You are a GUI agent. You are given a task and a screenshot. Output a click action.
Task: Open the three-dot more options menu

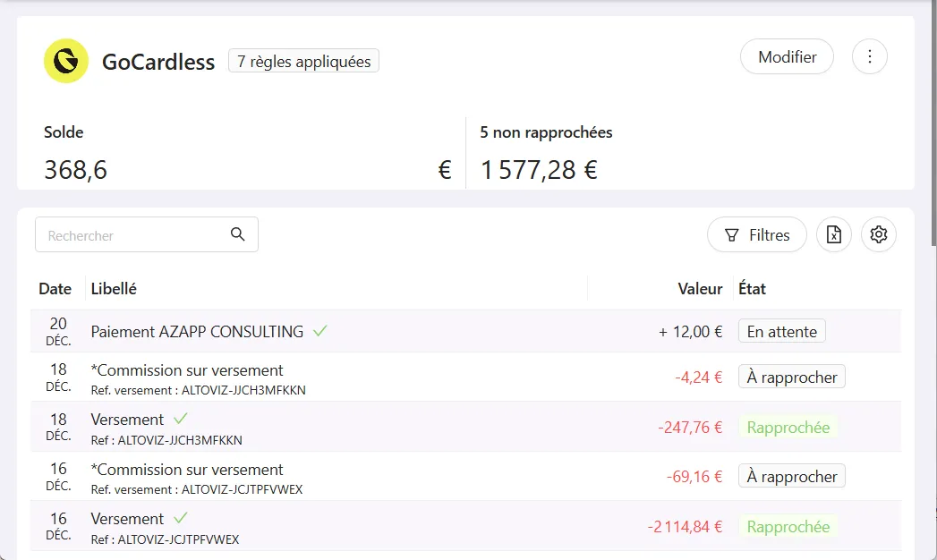click(870, 56)
